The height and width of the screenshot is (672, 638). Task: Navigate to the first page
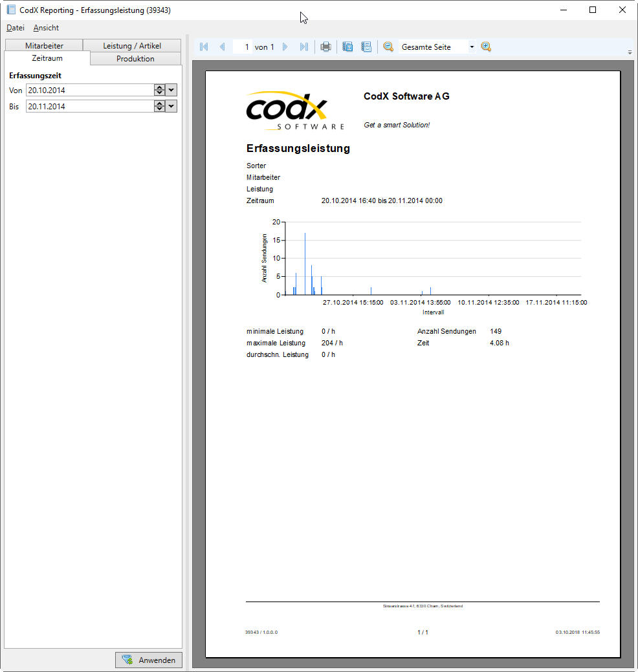point(203,47)
